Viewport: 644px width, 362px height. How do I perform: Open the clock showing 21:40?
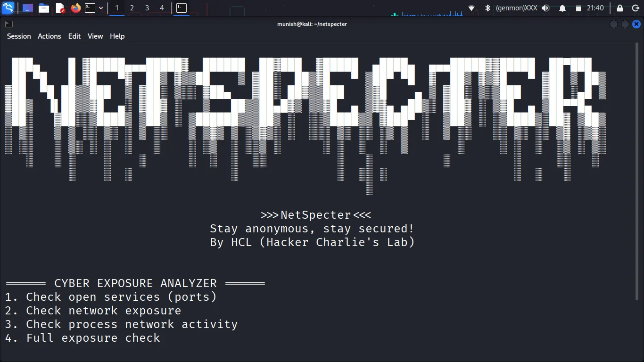(x=595, y=8)
